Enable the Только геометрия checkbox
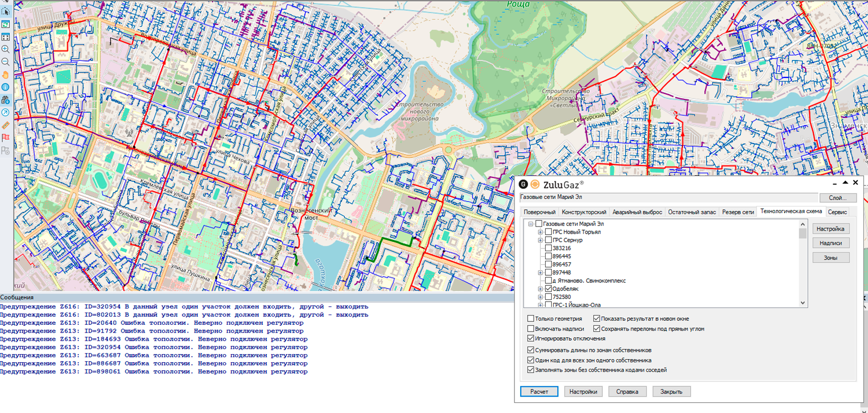The height and width of the screenshot is (413, 868). [x=531, y=319]
